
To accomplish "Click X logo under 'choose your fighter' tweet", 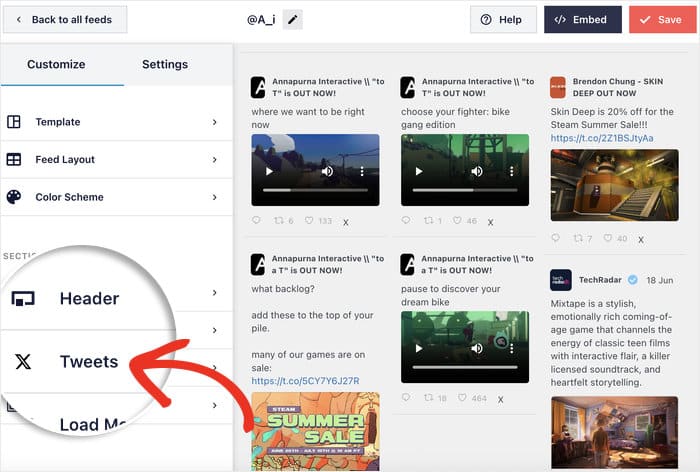I will click(490, 222).
